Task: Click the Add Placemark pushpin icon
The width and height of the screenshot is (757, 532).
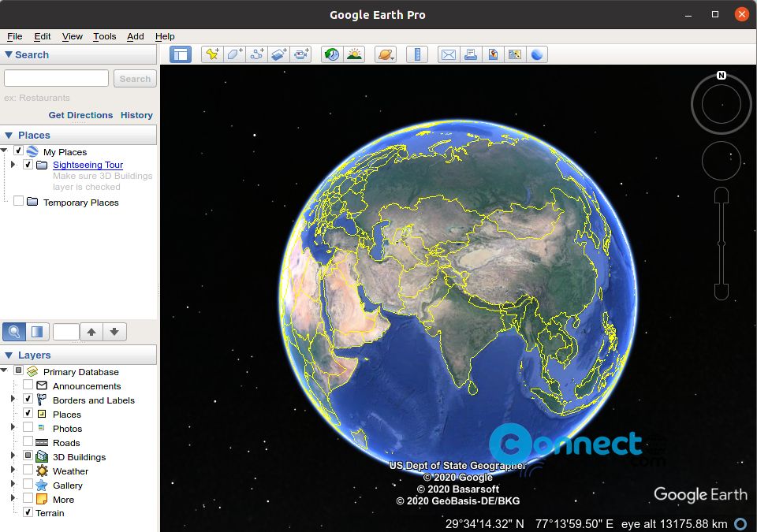Action: [x=212, y=54]
